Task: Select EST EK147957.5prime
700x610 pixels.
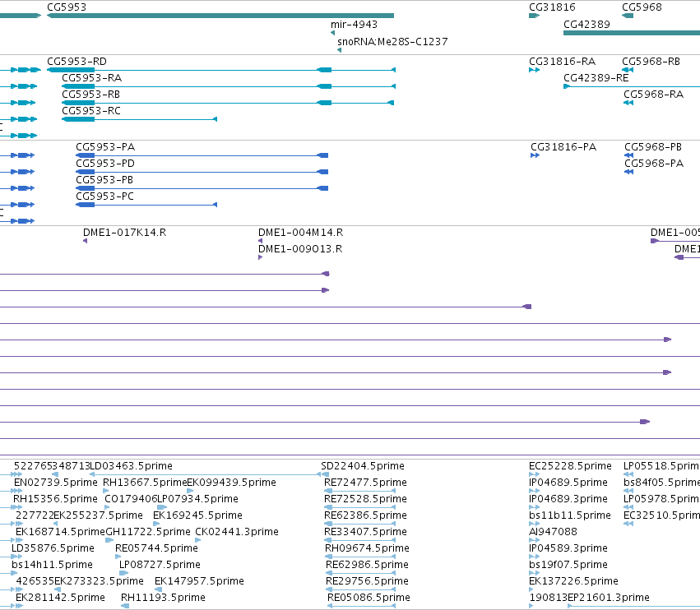Action: (199, 581)
